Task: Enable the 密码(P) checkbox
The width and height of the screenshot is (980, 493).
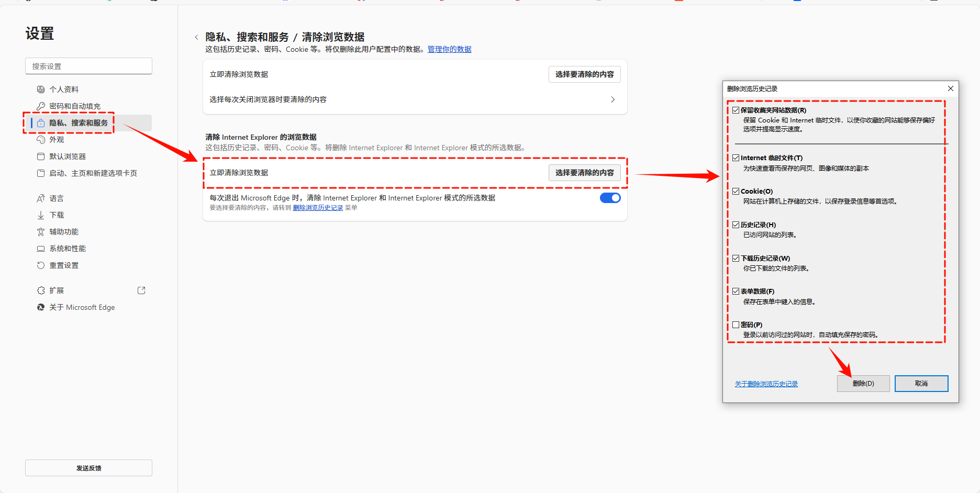Action: tap(736, 324)
